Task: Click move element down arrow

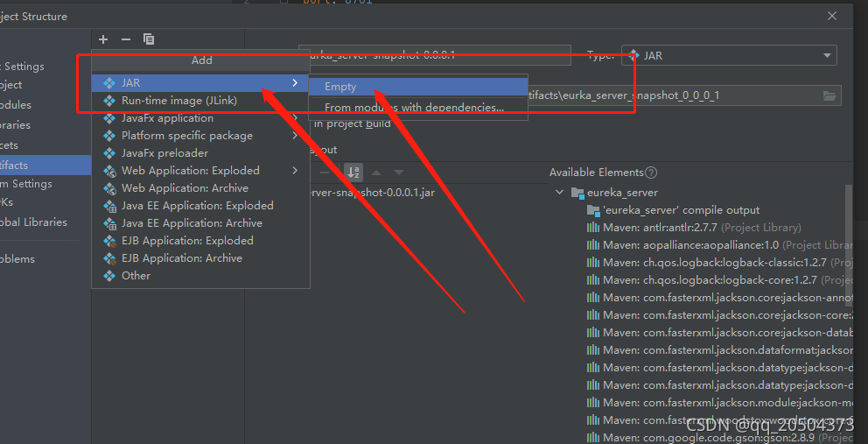Action: pyautogui.click(x=399, y=173)
